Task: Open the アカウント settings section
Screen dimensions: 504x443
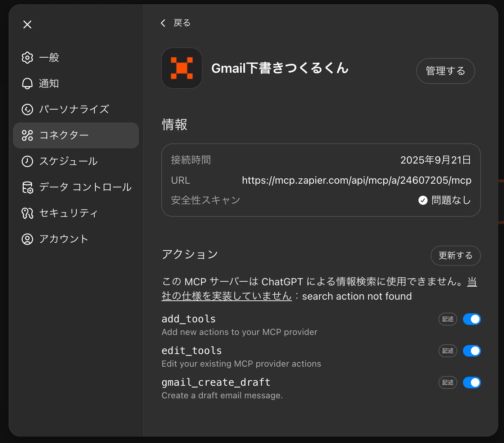Action: (76, 239)
